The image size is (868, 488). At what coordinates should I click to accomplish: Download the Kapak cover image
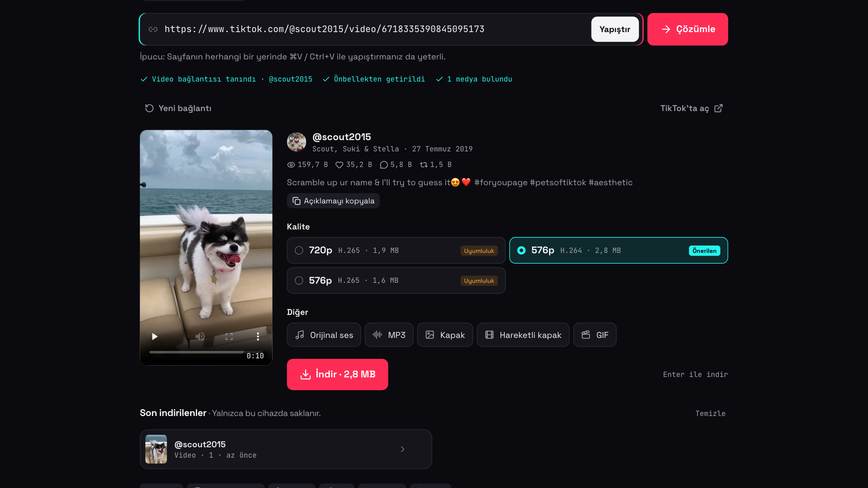click(445, 335)
